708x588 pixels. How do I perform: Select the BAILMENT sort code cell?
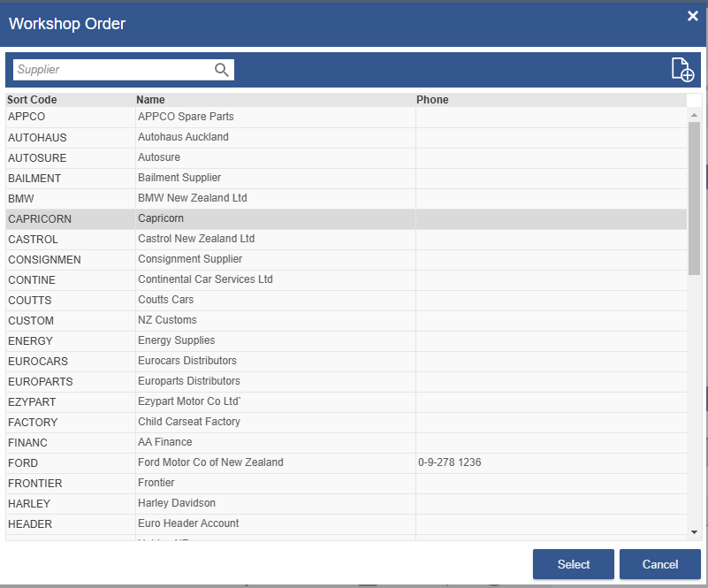click(71, 178)
